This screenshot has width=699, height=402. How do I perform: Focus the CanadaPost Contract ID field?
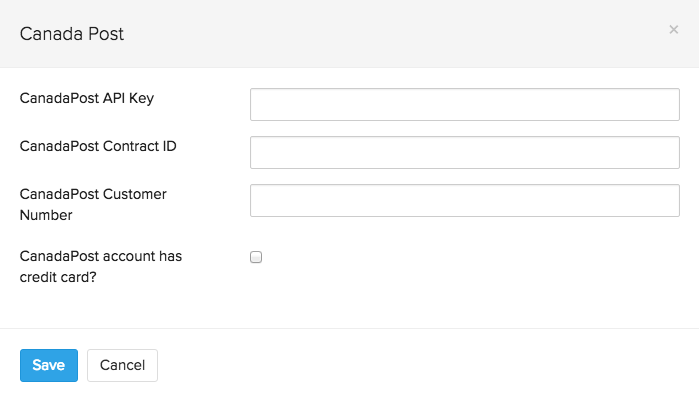[x=464, y=152]
